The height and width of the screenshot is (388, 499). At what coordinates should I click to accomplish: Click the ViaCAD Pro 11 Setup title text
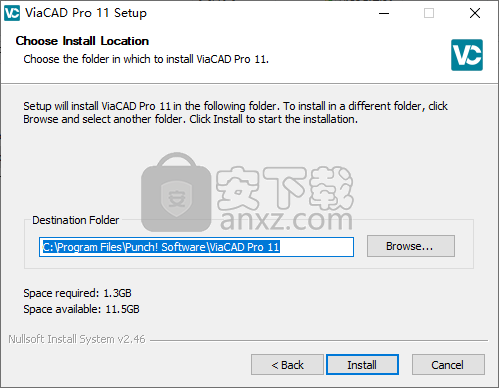click(86, 13)
